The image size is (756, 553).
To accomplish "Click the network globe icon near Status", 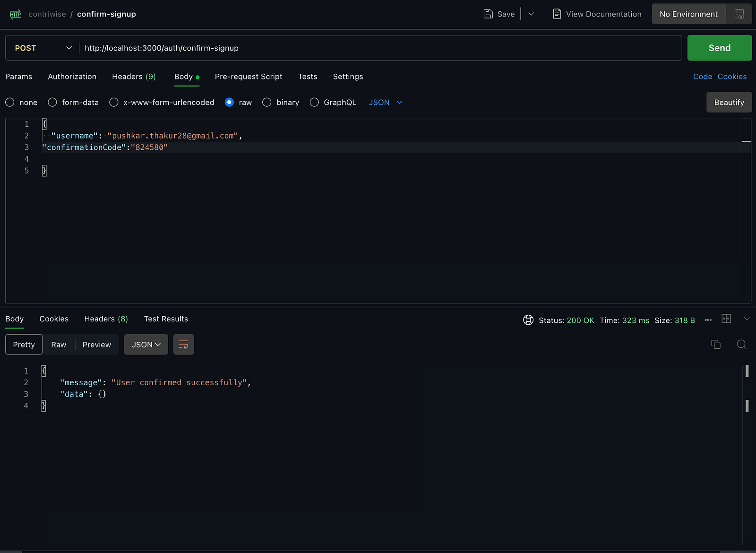I will tap(528, 320).
